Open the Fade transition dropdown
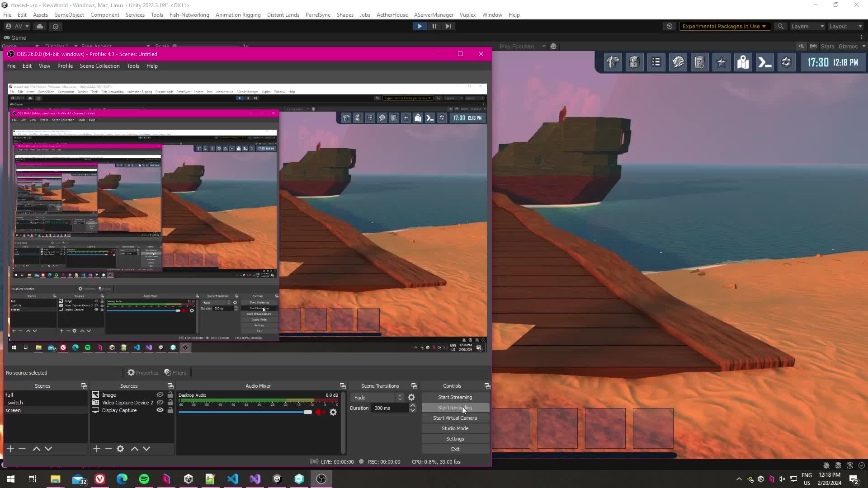Image resolution: width=868 pixels, height=488 pixels. 378,398
